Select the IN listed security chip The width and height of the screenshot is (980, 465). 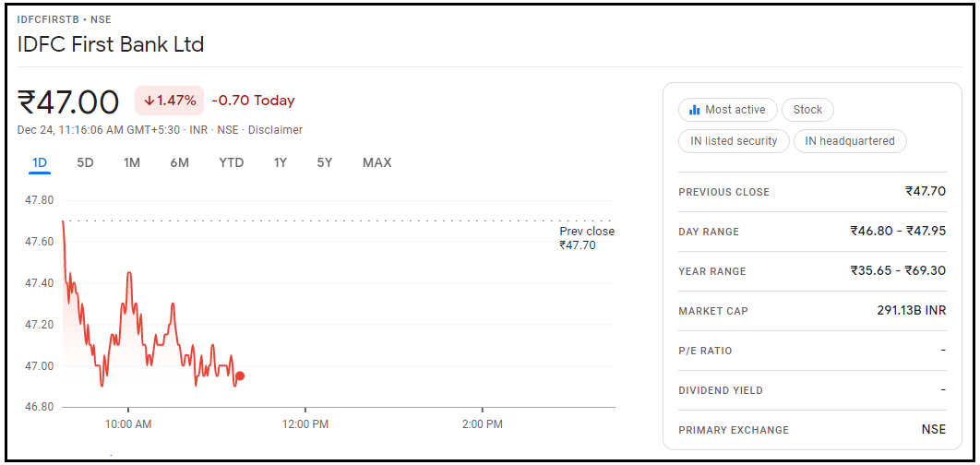pyautogui.click(x=734, y=141)
